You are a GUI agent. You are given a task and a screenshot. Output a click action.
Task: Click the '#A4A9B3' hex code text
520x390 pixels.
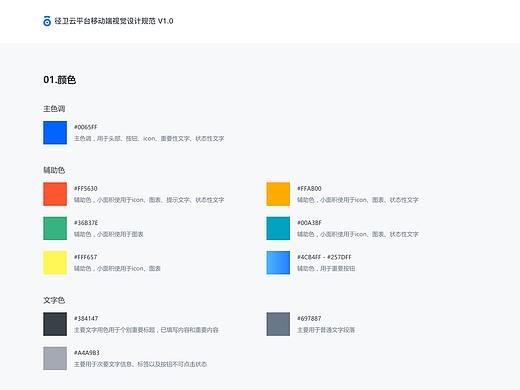[87, 353]
